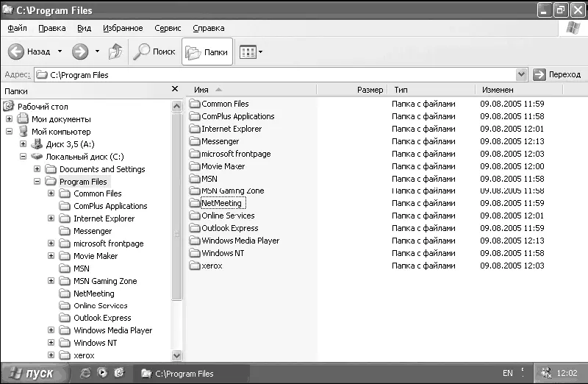Select the xerox folder icon in file list
This screenshot has height=384, width=588.
point(195,266)
